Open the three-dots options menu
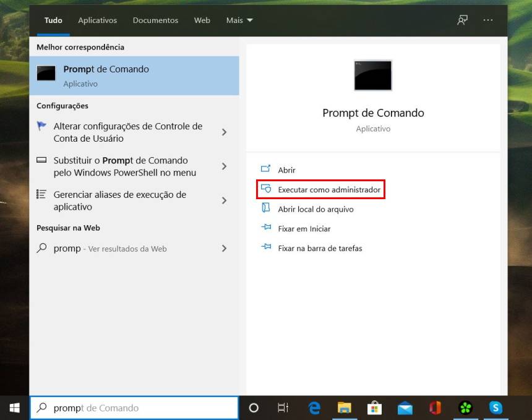532x420 pixels. 488,20
